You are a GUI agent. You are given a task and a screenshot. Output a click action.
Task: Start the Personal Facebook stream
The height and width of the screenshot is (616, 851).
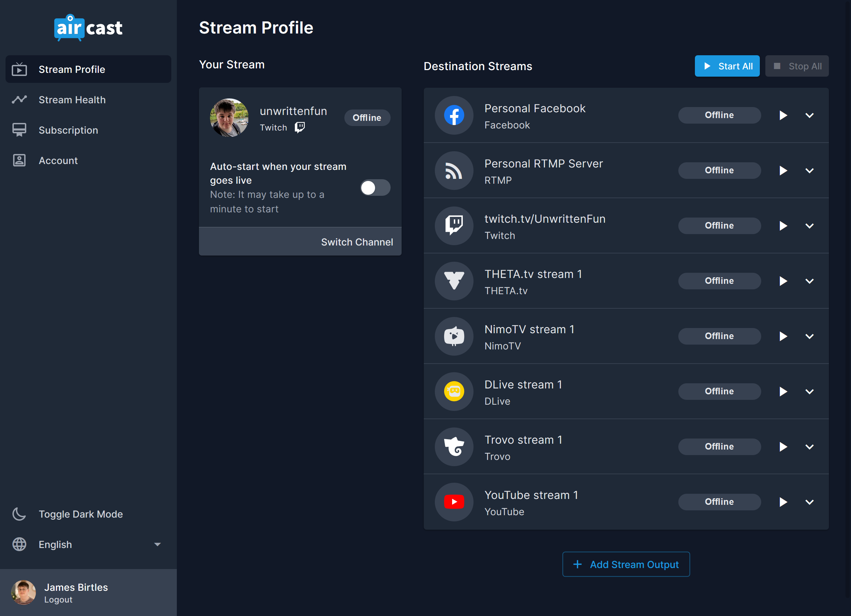click(782, 115)
